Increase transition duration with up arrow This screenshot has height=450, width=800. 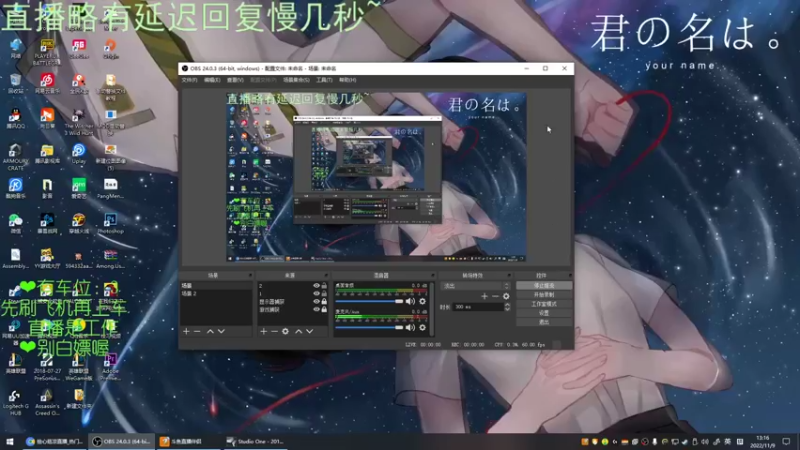(x=507, y=305)
